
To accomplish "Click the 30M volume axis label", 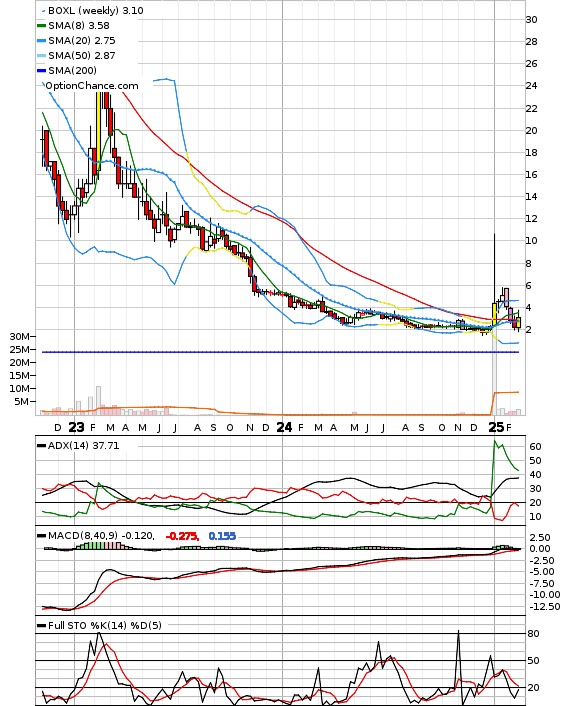I will click(x=20, y=336).
